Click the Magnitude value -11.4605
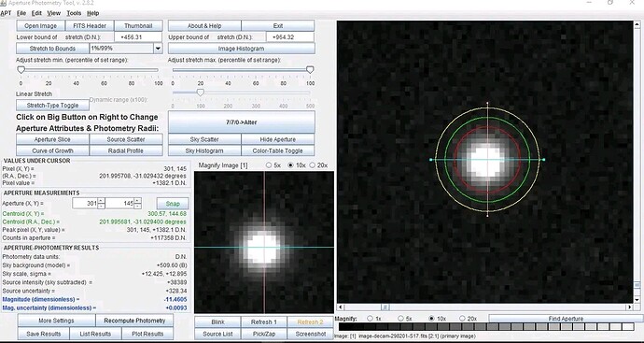The width and height of the screenshot is (644, 343). 175,299
